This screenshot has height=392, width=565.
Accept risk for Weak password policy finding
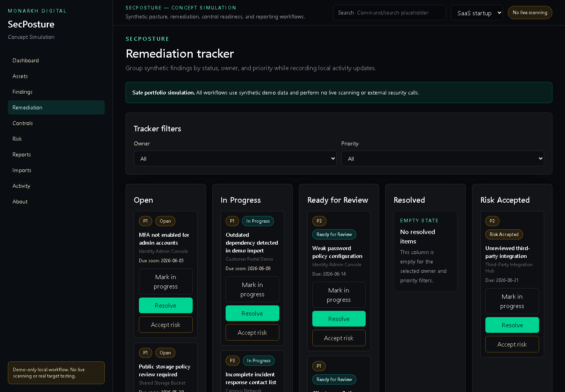pos(339,338)
